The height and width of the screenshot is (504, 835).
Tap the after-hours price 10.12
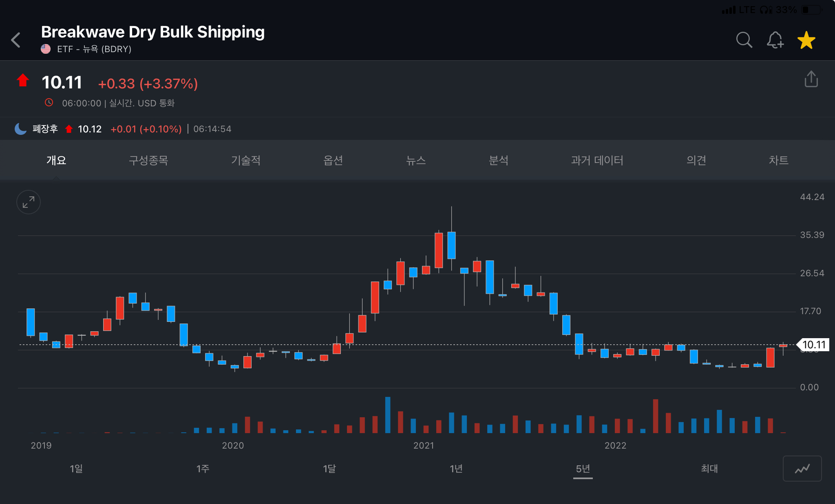(x=90, y=129)
